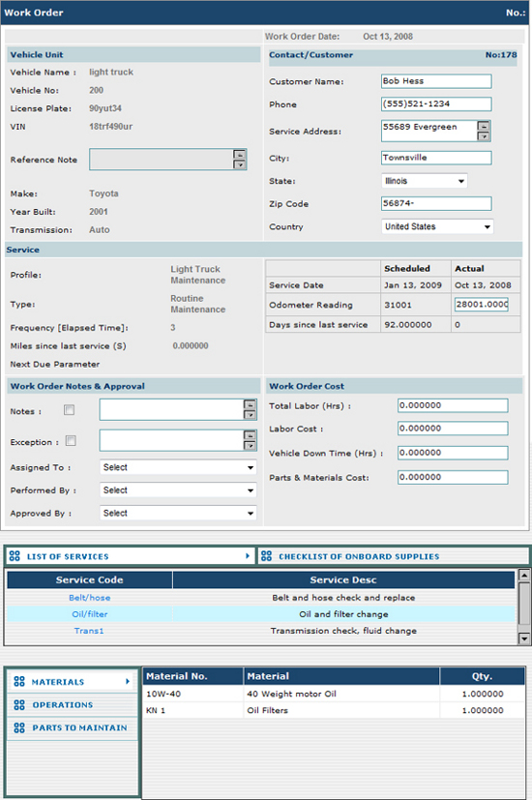The image size is (532, 800).
Task: Click the Reference Note spinner arrows
Action: point(240,160)
